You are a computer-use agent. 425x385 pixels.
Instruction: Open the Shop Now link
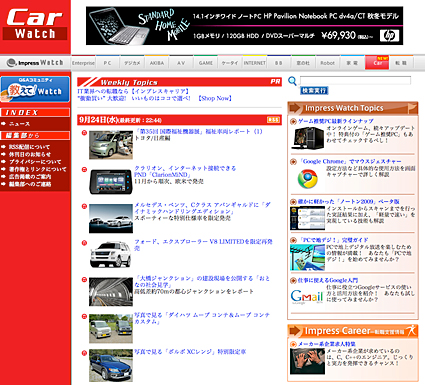tap(215, 98)
